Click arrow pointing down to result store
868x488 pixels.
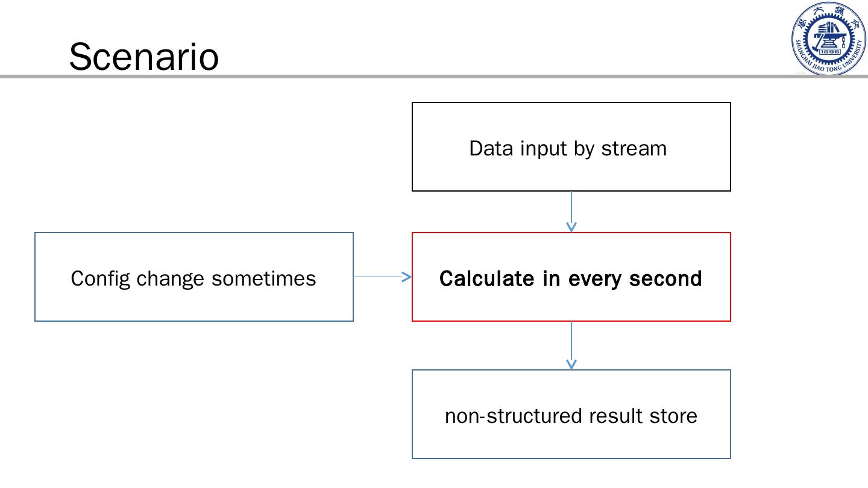pos(571,345)
